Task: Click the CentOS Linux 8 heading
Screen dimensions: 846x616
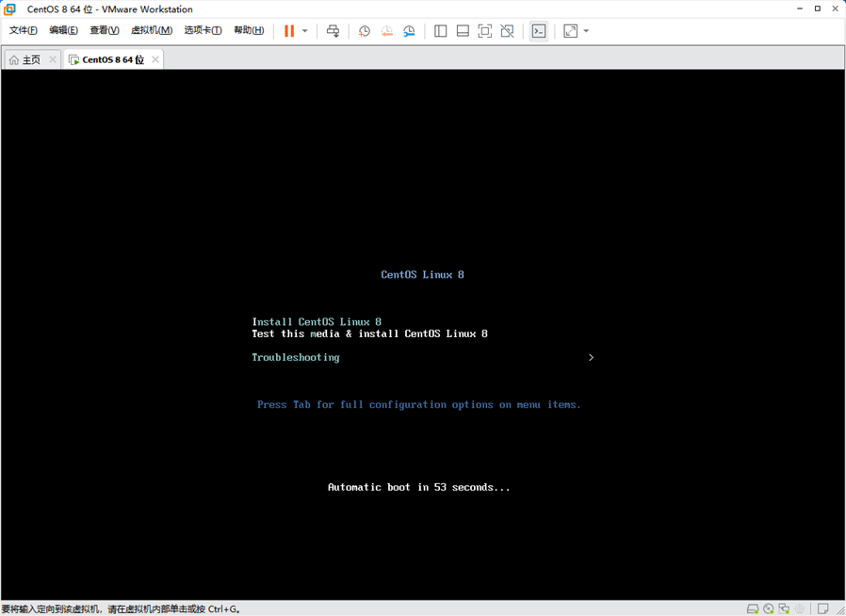Action: tap(422, 274)
